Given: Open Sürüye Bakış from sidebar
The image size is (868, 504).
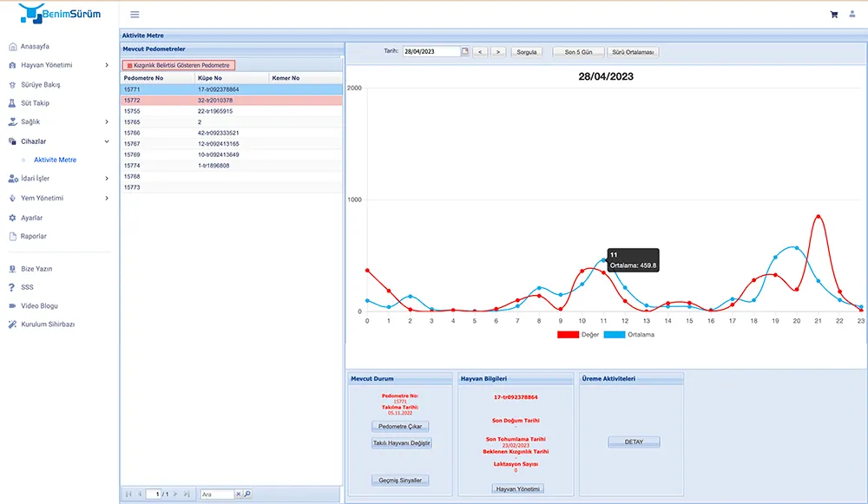Looking at the screenshot, I should (40, 85).
